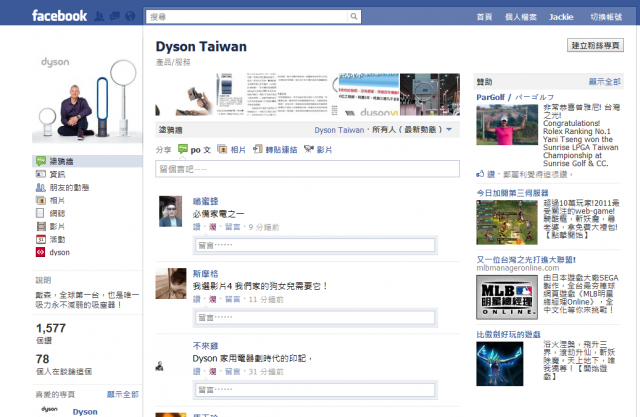The height and width of the screenshot is (417, 640).
Task: Click the video camera icon in share bar
Action: pyautogui.click(x=309, y=149)
